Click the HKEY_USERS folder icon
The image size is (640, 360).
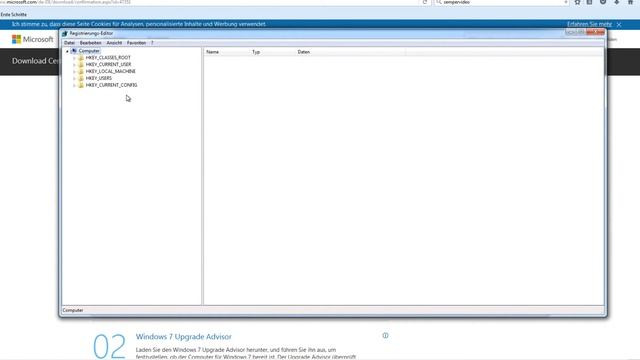pyautogui.click(x=81, y=78)
